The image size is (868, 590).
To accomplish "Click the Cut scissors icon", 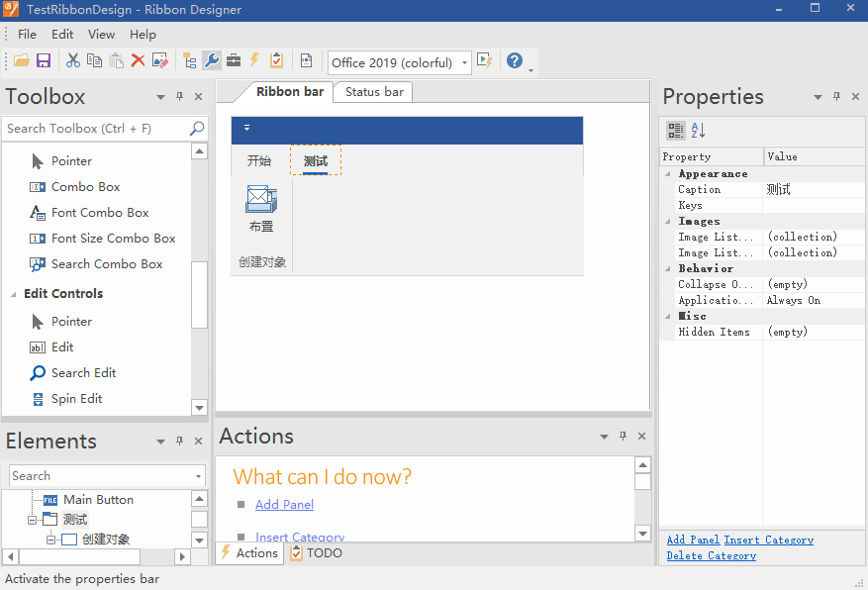I will [x=73, y=61].
